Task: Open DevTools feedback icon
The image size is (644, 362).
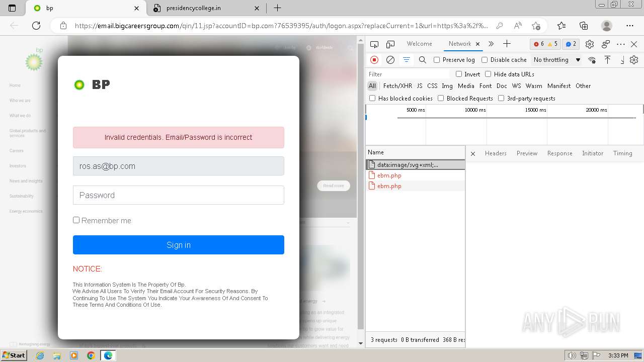Action: [x=606, y=44]
